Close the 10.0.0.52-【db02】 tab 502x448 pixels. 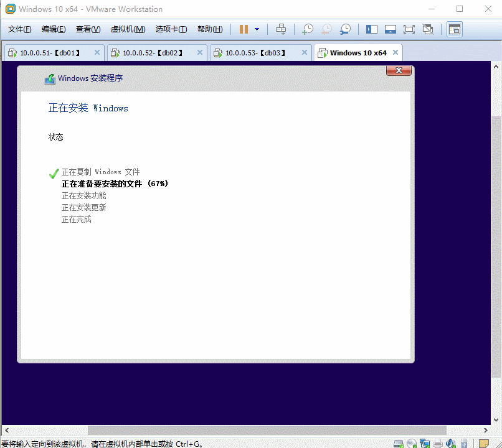pyautogui.click(x=200, y=52)
